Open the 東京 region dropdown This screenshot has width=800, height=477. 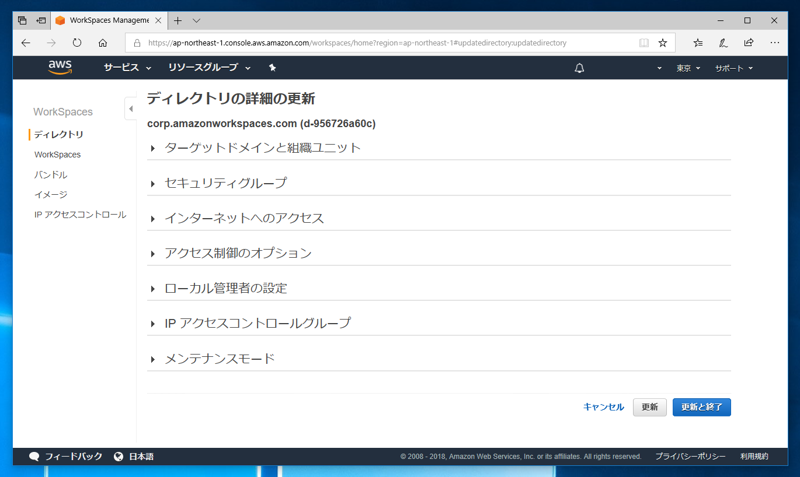click(x=688, y=68)
